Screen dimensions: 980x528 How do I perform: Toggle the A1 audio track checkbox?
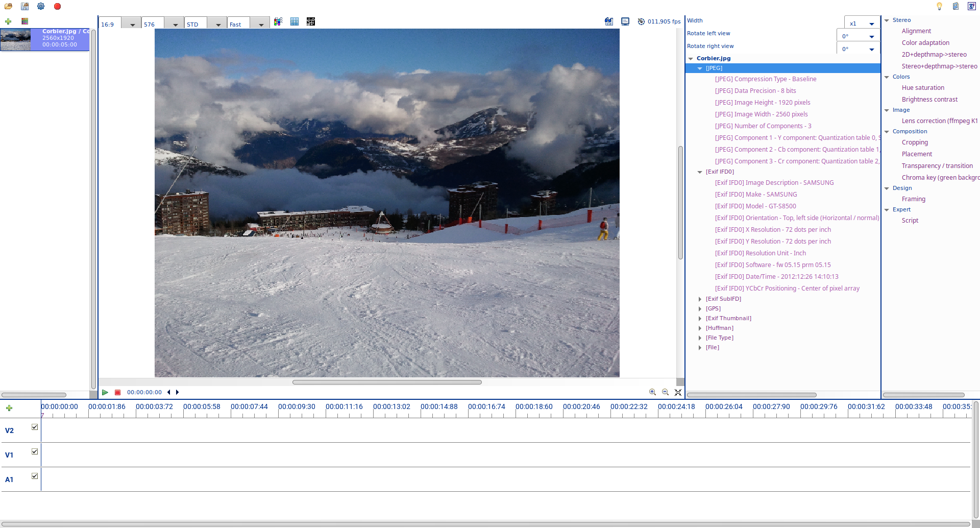click(x=35, y=476)
